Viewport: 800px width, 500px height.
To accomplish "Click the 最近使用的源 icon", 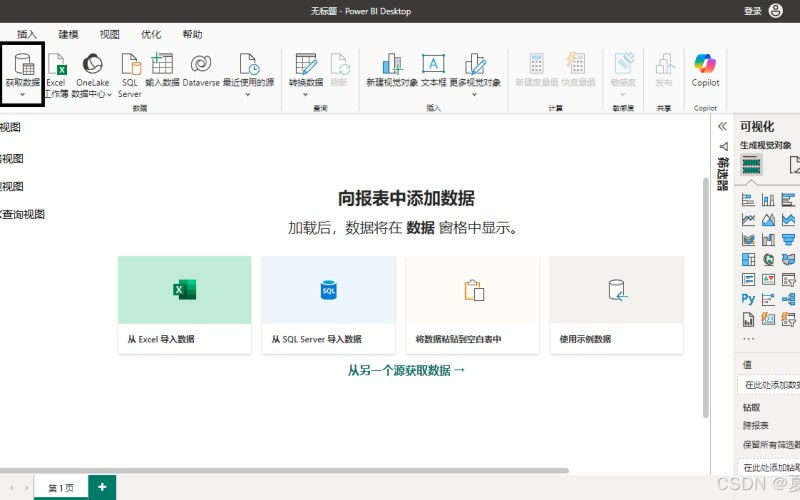I will tap(249, 64).
